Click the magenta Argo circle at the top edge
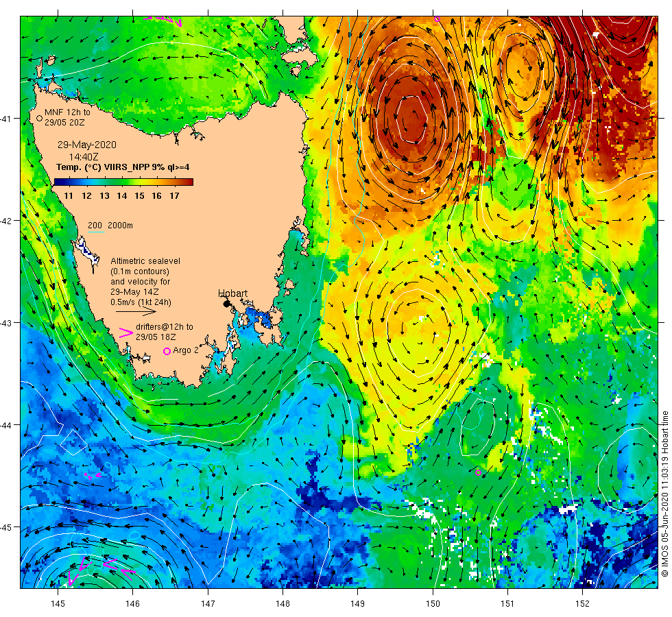 [x=437, y=19]
